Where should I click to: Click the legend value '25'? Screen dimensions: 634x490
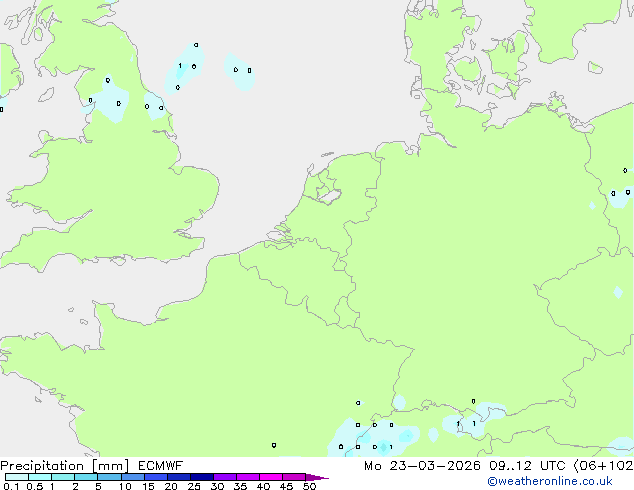click(x=194, y=486)
